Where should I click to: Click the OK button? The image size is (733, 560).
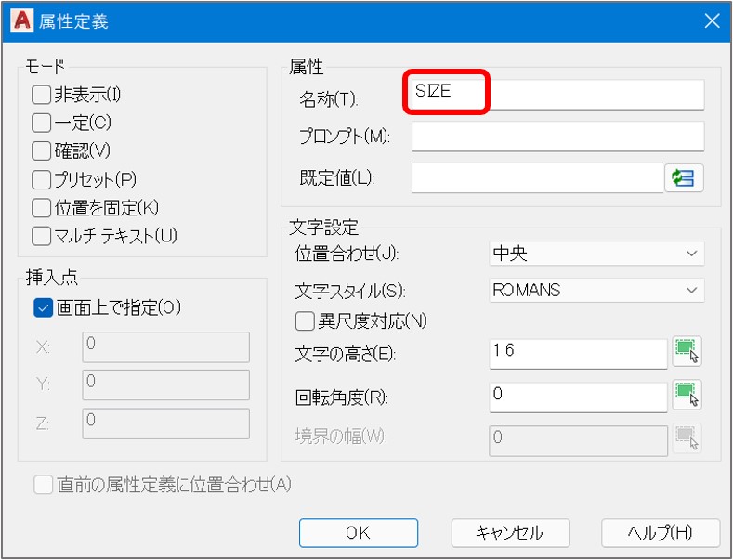359,533
